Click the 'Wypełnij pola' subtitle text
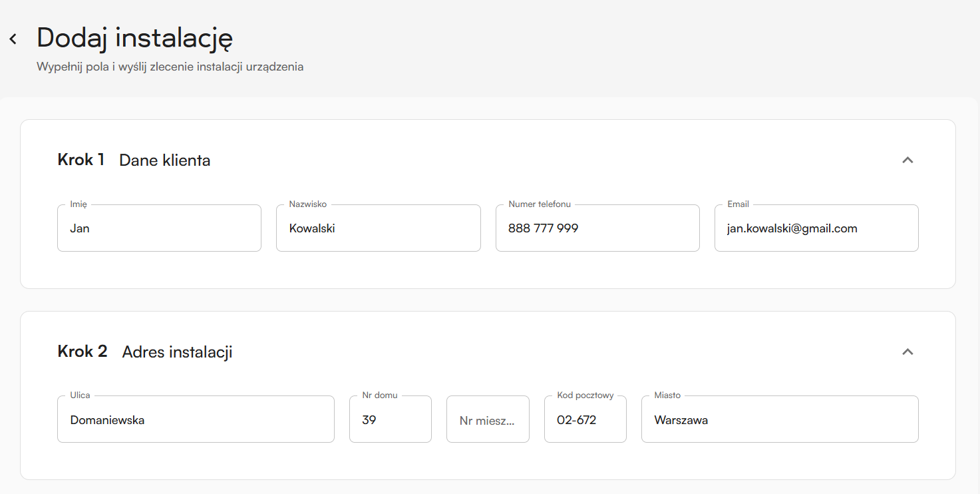 click(x=170, y=67)
